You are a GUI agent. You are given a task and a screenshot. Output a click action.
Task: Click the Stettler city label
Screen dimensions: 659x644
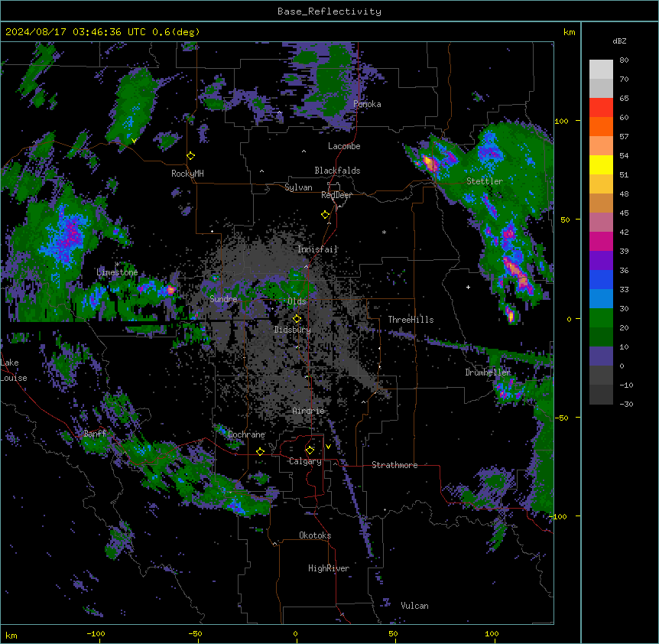pos(485,181)
